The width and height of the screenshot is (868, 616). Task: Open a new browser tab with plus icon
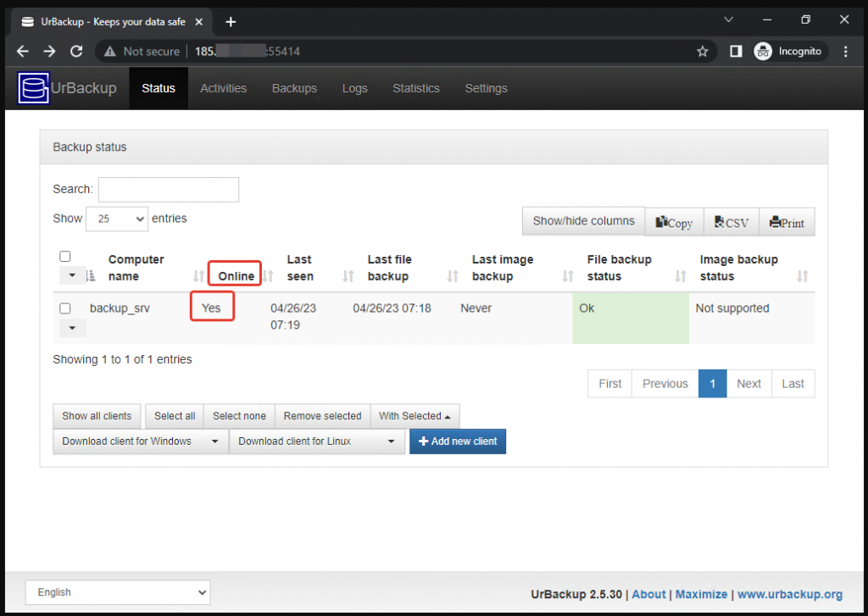(x=231, y=21)
